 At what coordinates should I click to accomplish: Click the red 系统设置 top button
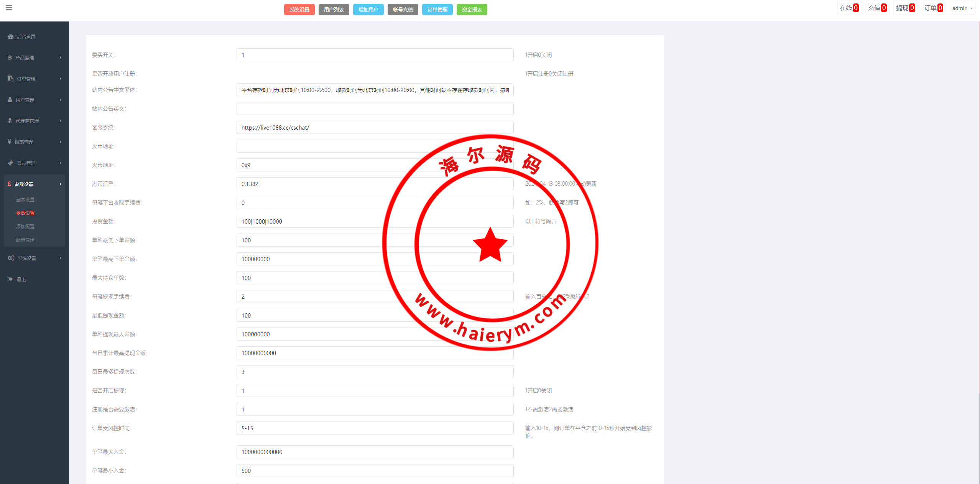299,10
